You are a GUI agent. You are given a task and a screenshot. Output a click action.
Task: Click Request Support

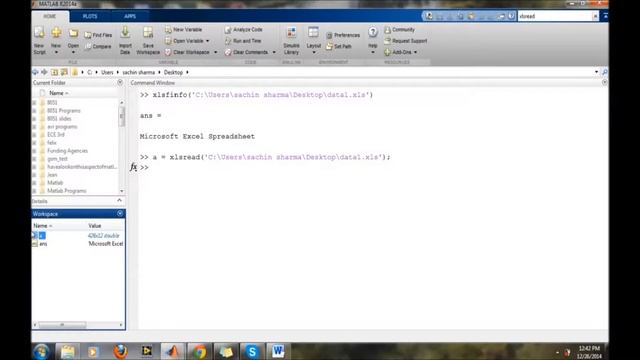[x=406, y=41]
